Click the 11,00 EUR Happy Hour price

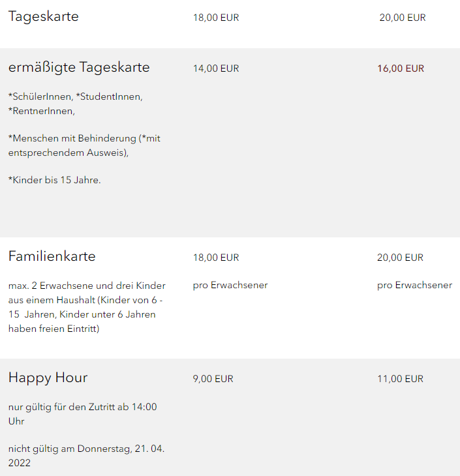click(400, 379)
